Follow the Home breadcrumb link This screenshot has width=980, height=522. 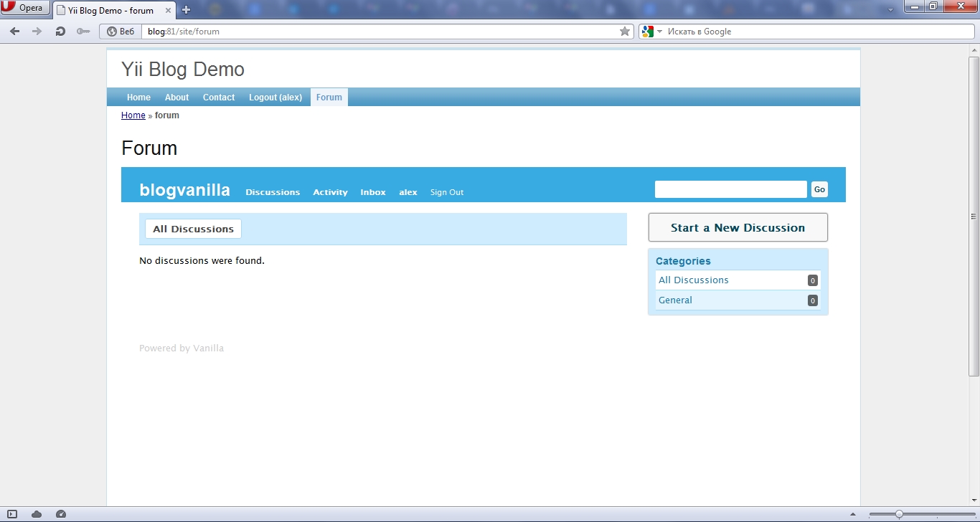click(133, 115)
